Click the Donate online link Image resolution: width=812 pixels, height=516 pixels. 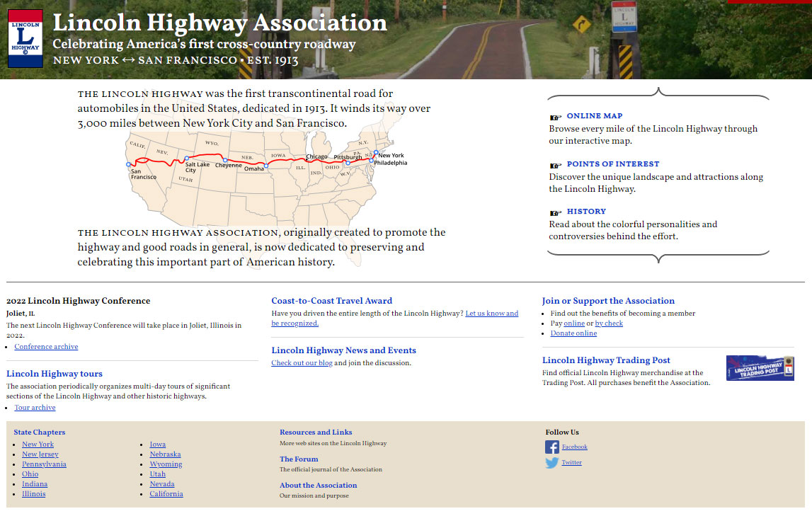574,333
